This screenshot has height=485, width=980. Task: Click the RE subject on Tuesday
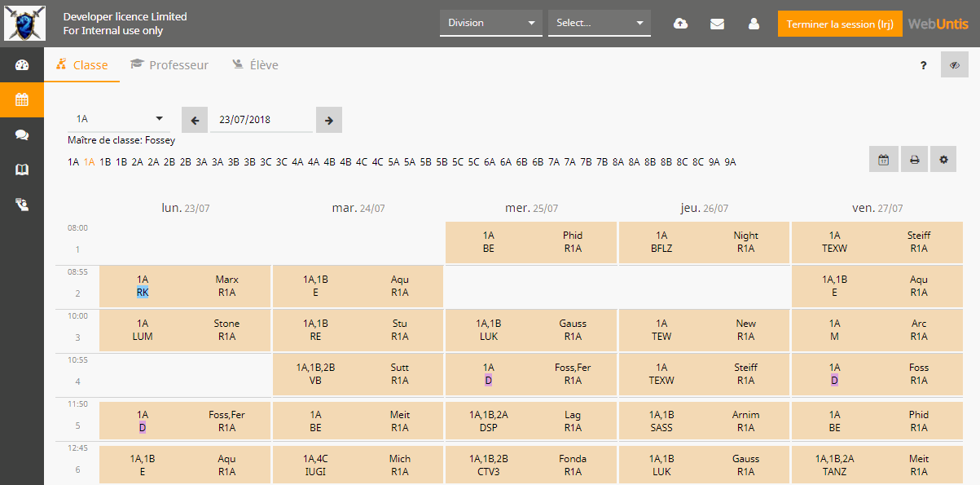315,337
